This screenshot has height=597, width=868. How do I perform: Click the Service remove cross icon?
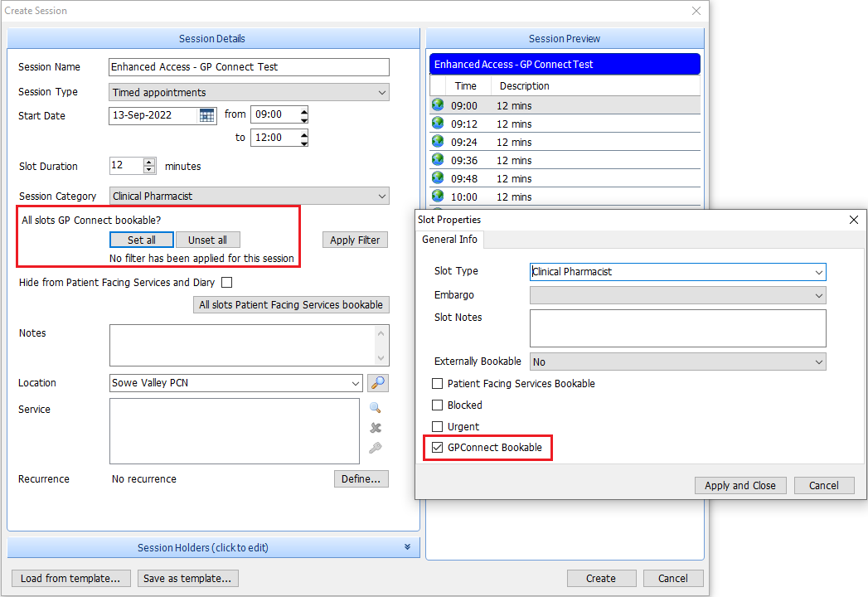click(x=376, y=428)
